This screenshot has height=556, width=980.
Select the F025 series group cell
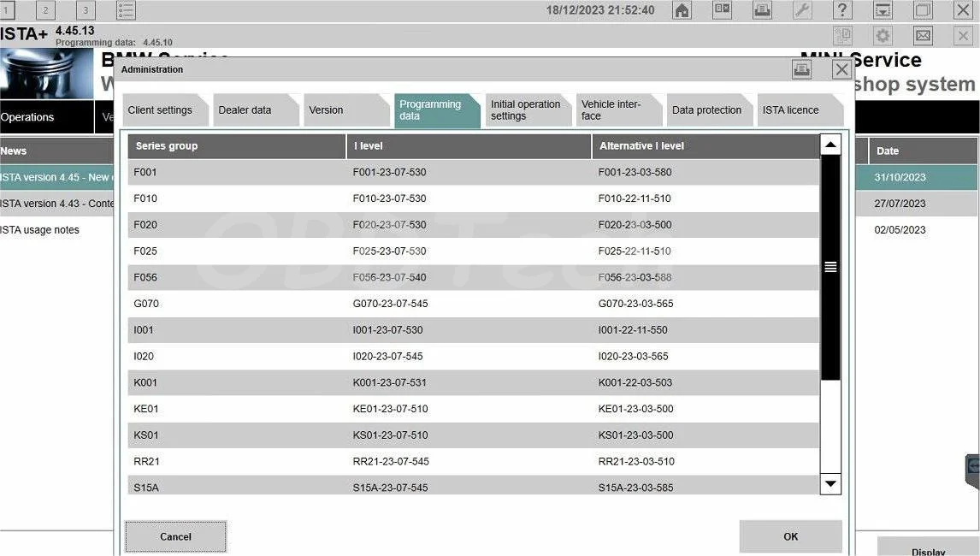click(x=145, y=251)
